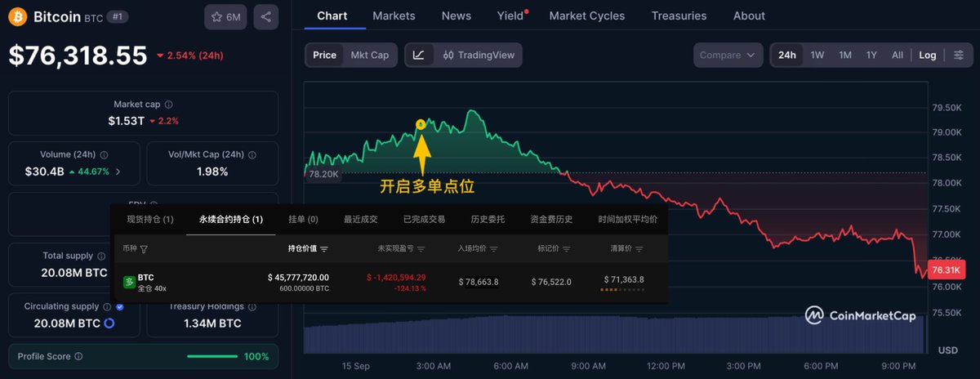980x379 pixels.
Task: Click the liquidation risk dots indicator
Action: [x=624, y=289]
